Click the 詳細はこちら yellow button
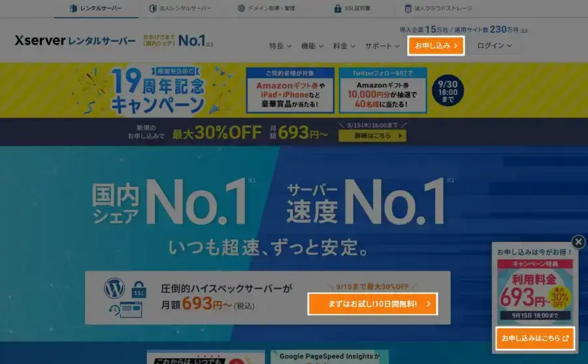The width and height of the screenshot is (588, 364). [372, 136]
